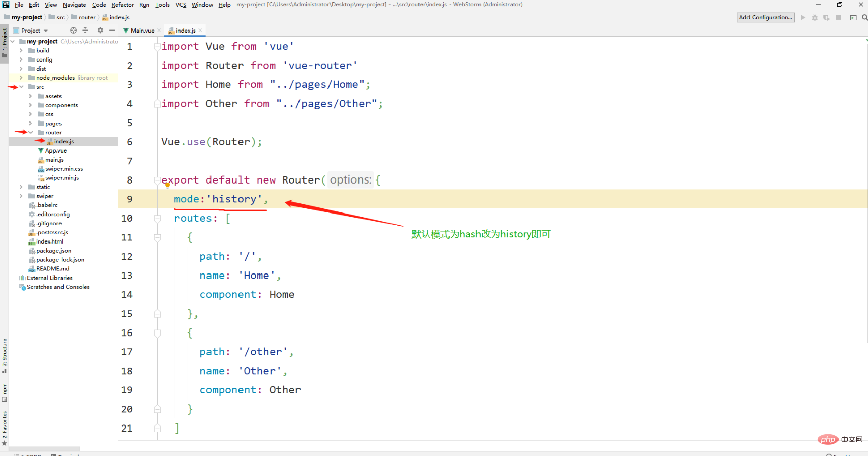
Task: Collapse the router folder
Action: click(31, 132)
